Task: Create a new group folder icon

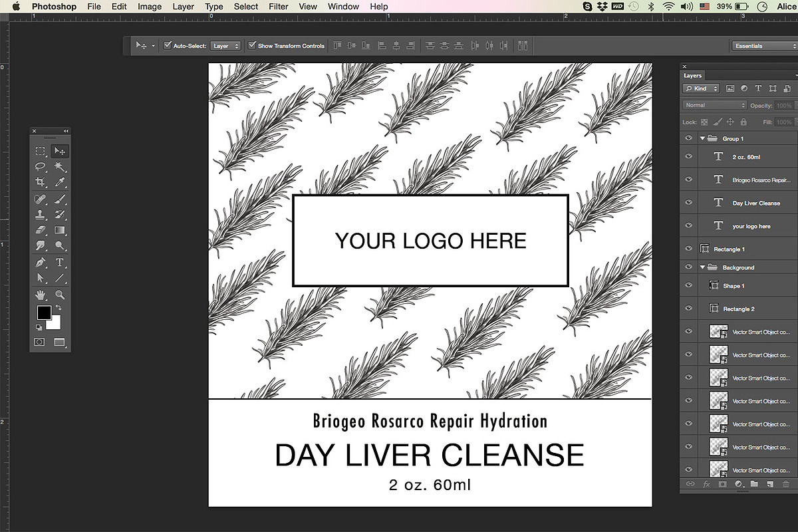Action: tap(754, 484)
